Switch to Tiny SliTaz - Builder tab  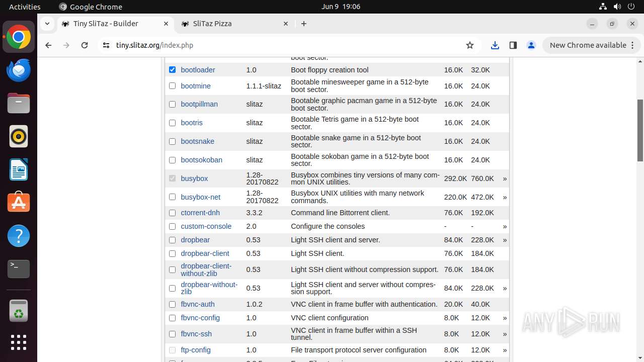115,24
